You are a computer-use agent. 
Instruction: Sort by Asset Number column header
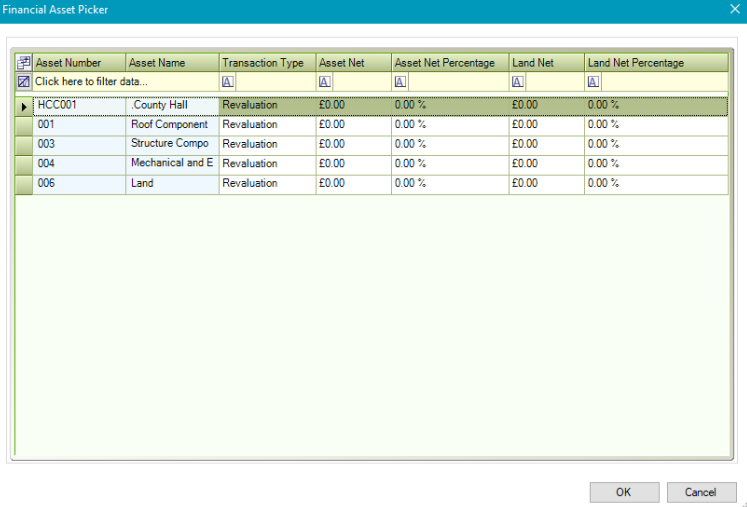pyautogui.click(x=79, y=63)
